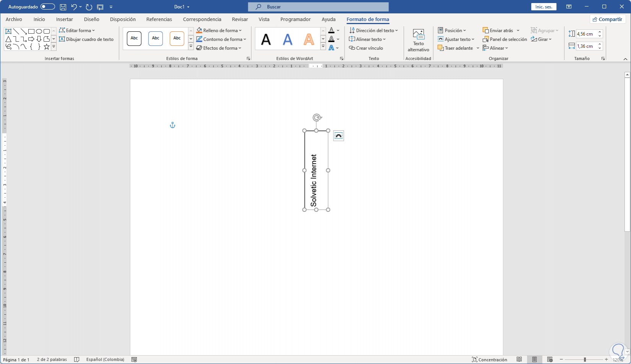
Task: Zoom in with the plus button
Action: [606, 359]
